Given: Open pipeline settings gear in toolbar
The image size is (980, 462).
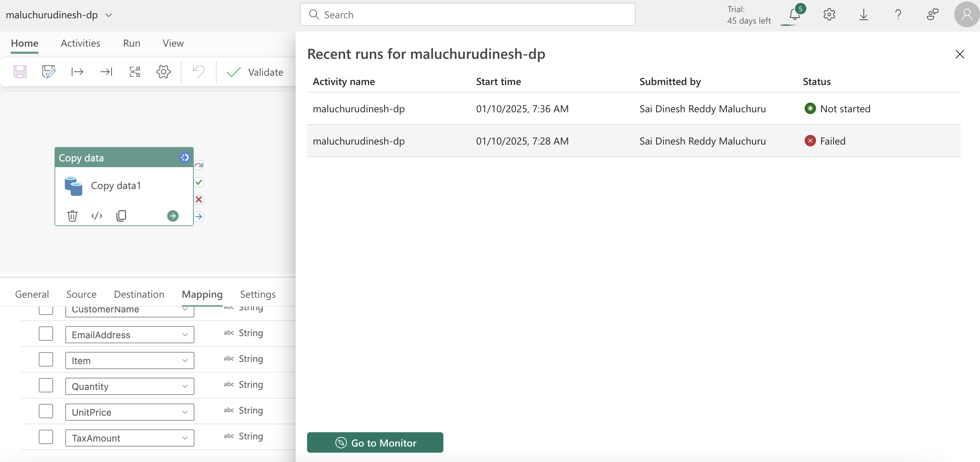Looking at the screenshot, I should pyautogui.click(x=164, y=71).
